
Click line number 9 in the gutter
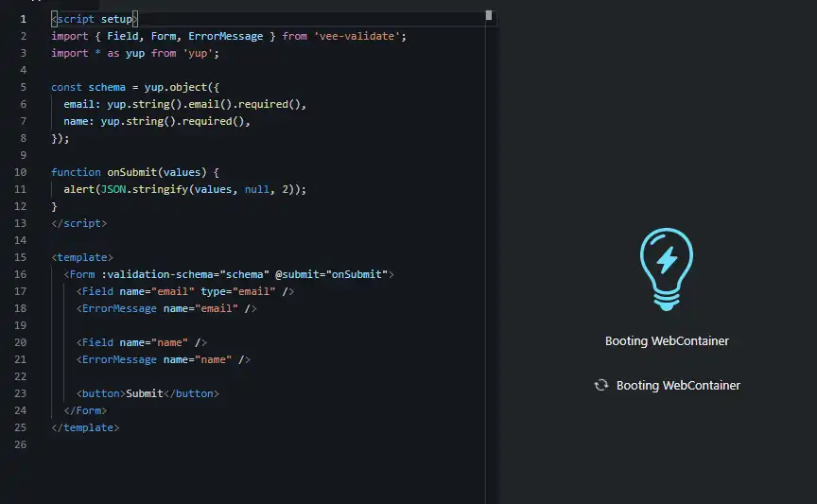coord(23,155)
